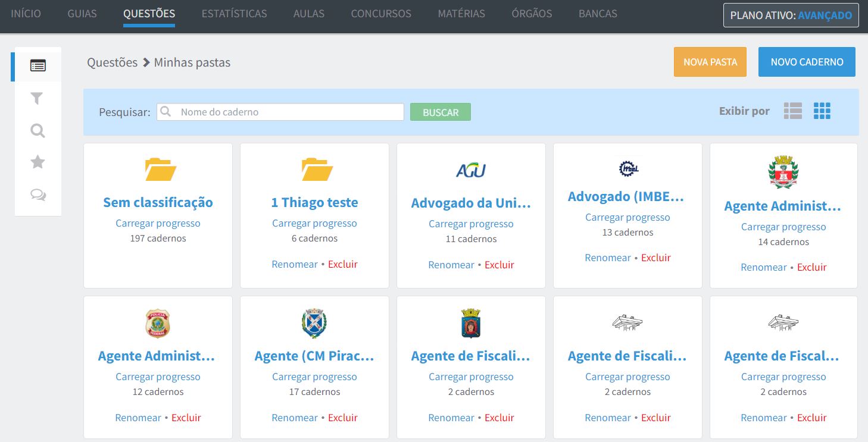Switch to list view display
868x442 pixels.
click(792, 111)
